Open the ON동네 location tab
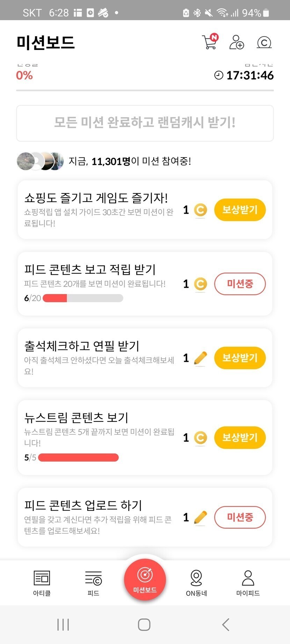Viewport: 290px width, 644px height. tap(196, 583)
